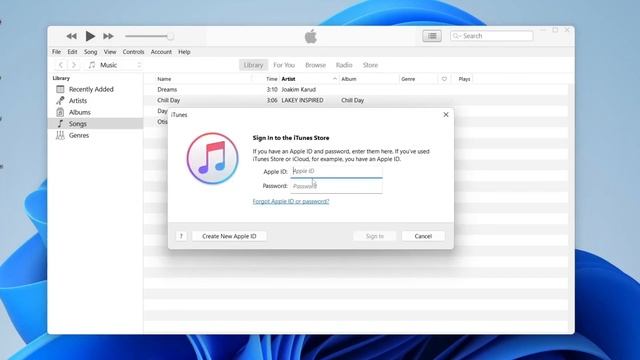Viewport: 640px width, 360px height.
Task: Open the list view button near Search
Action: 432,36
